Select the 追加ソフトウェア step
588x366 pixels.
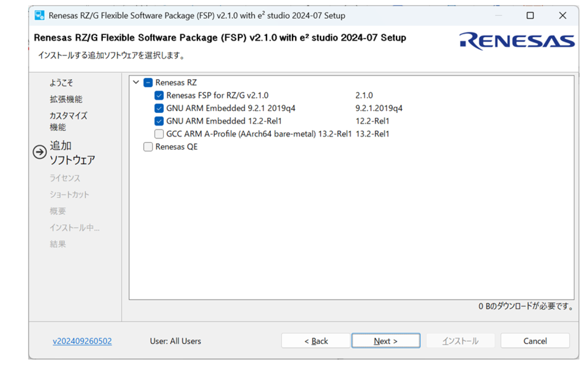click(x=72, y=153)
